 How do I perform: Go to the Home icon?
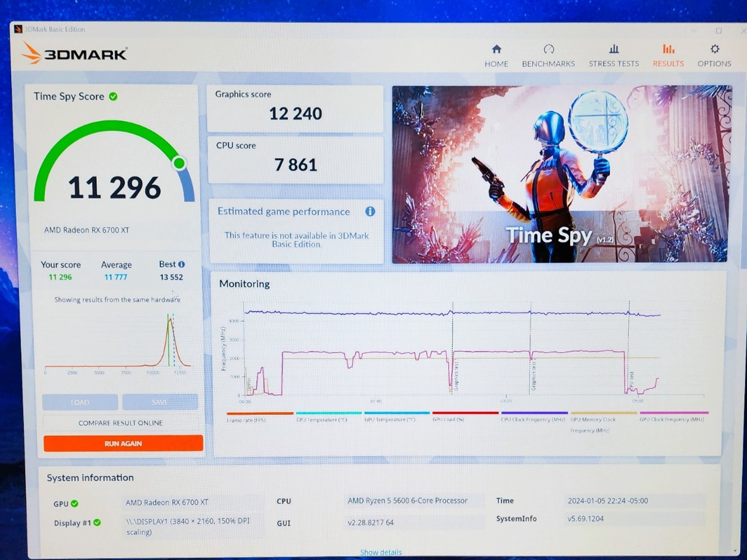496,49
